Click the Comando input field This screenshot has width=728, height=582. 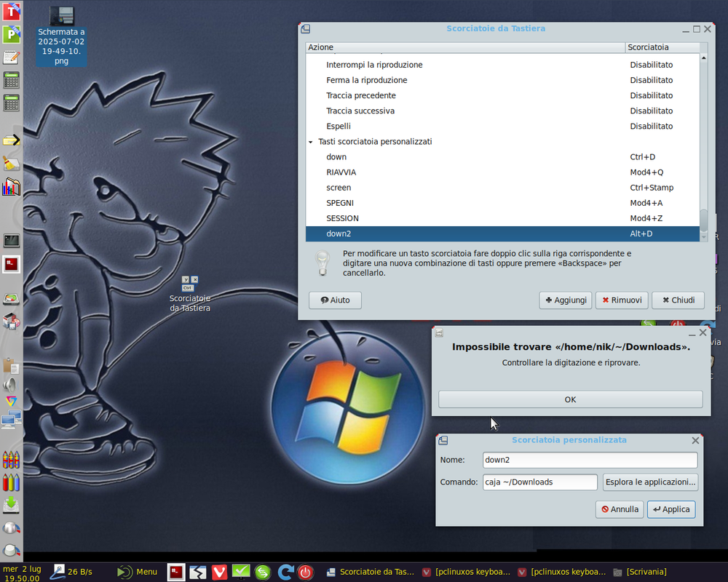[540, 482]
